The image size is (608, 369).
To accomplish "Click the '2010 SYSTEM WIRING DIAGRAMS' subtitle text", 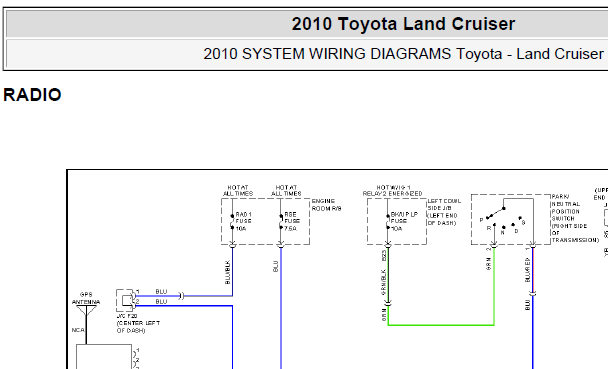I will tap(327, 54).
